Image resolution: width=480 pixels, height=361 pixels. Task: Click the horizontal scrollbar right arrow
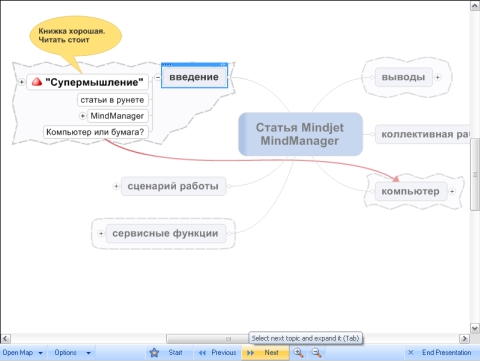[464, 339]
